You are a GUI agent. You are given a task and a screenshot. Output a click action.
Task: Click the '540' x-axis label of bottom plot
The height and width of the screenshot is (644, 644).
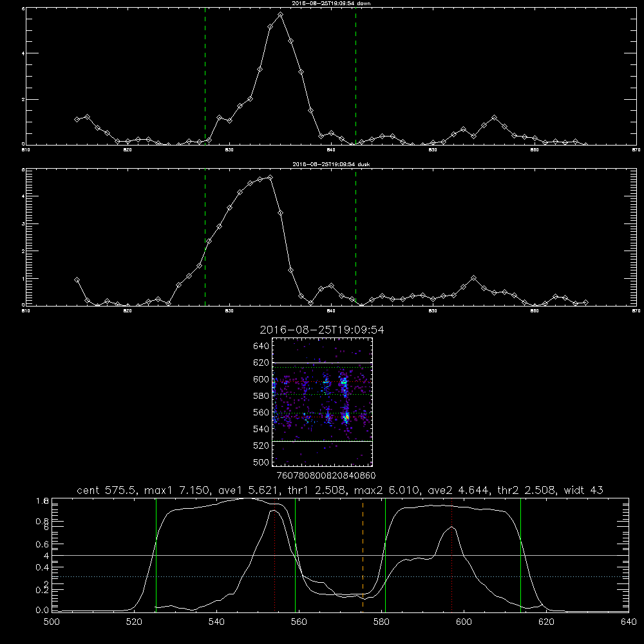point(216,622)
